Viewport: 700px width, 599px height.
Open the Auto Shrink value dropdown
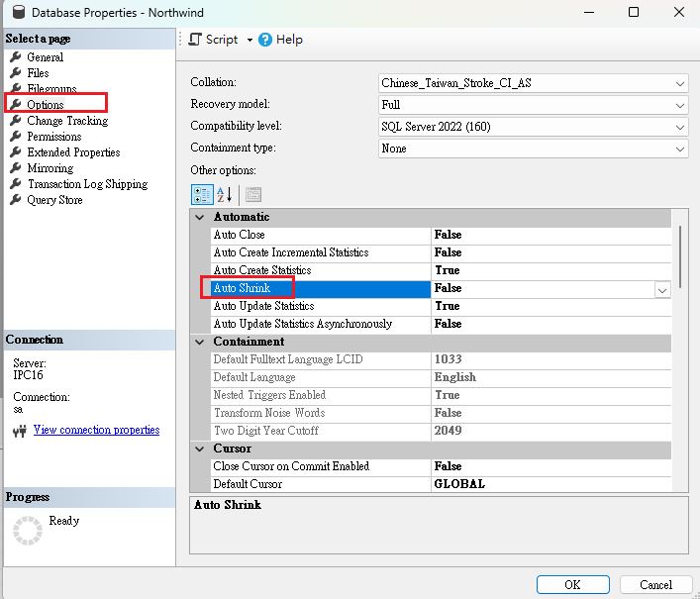click(661, 289)
